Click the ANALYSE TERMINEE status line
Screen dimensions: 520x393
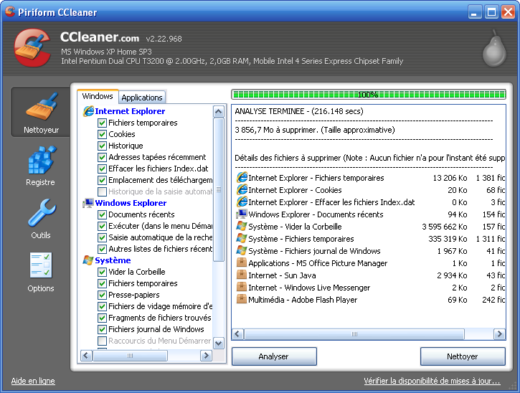coord(299,111)
